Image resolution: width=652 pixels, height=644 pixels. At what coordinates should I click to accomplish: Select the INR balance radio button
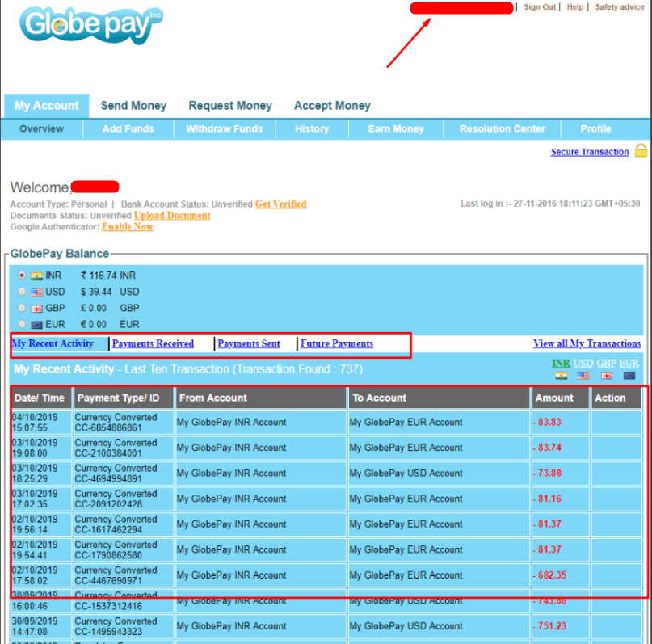[x=22, y=276]
